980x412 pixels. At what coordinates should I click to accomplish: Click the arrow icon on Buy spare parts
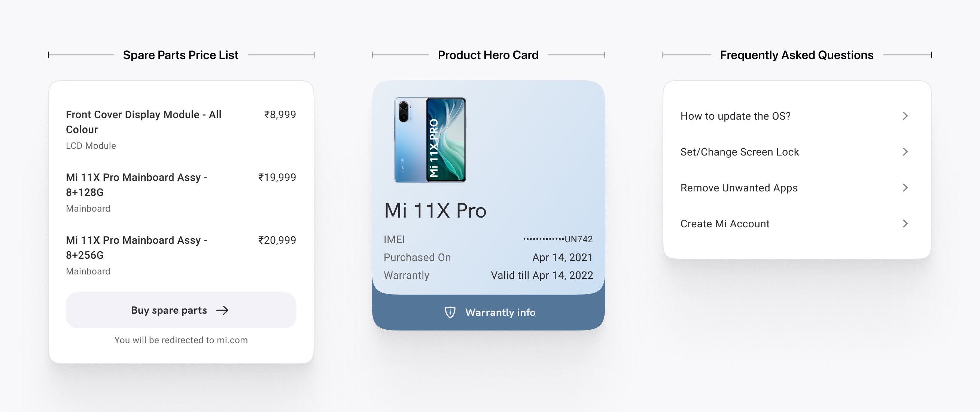pyautogui.click(x=223, y=311)
